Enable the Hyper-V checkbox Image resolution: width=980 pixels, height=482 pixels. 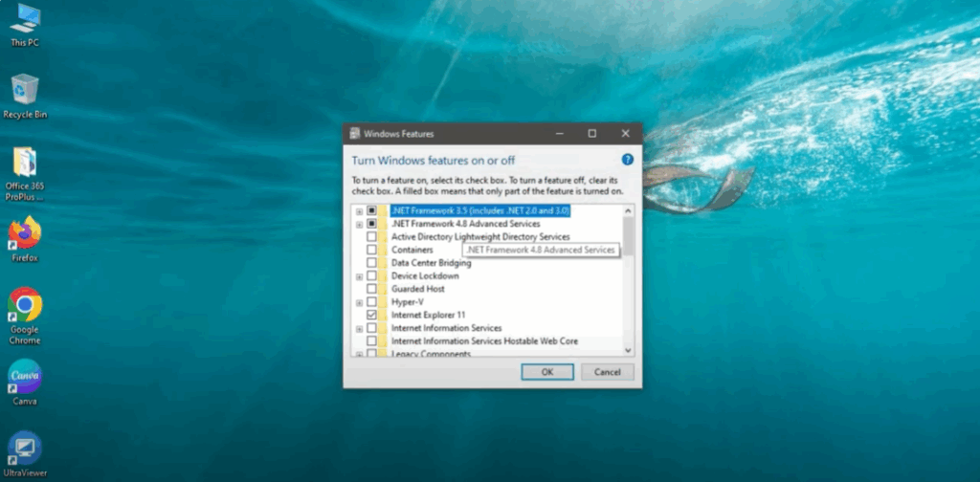(371, 302)
